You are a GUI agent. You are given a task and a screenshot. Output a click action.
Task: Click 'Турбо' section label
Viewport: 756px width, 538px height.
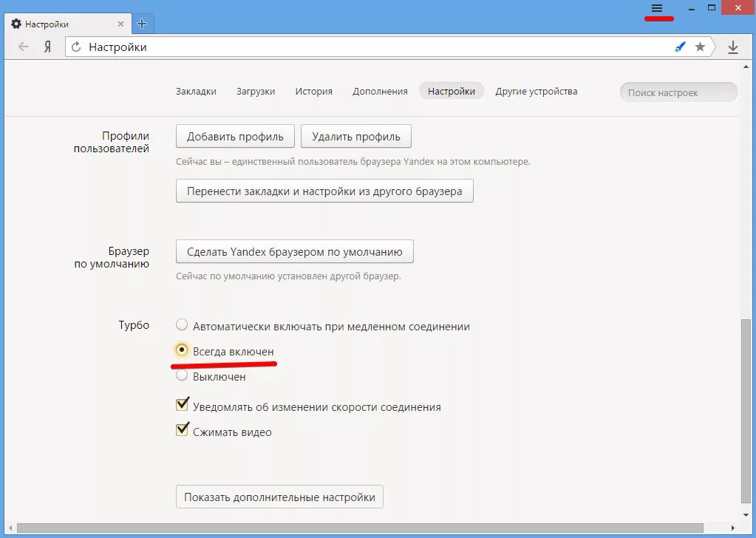tap(134, 325)
